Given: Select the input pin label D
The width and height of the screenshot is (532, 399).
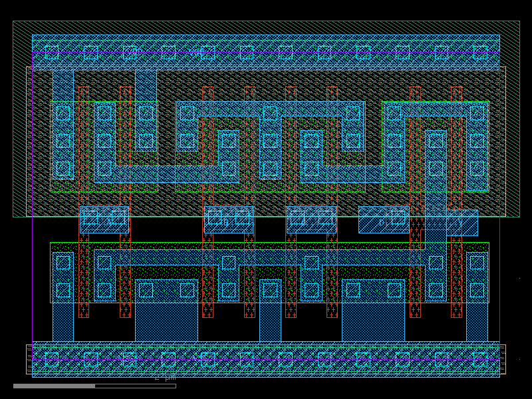Looking at the screenshot, I should click(x=381, y=223).
